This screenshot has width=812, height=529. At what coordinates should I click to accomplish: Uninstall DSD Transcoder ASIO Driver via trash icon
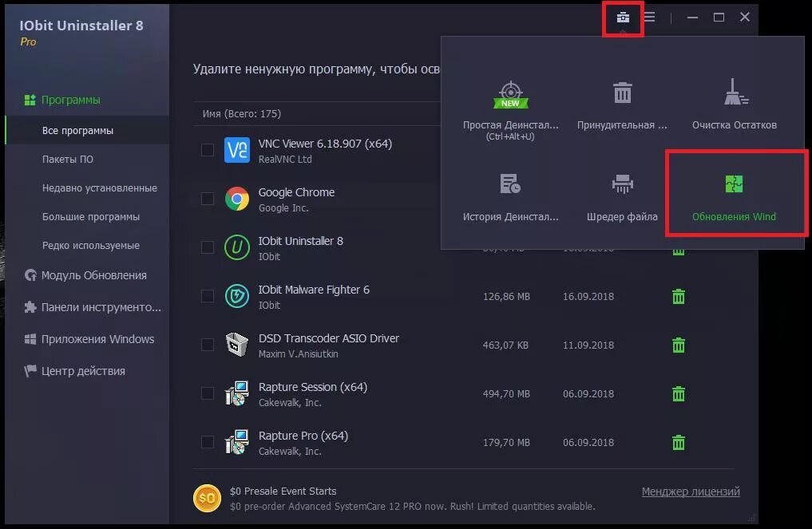pos(679,345)
